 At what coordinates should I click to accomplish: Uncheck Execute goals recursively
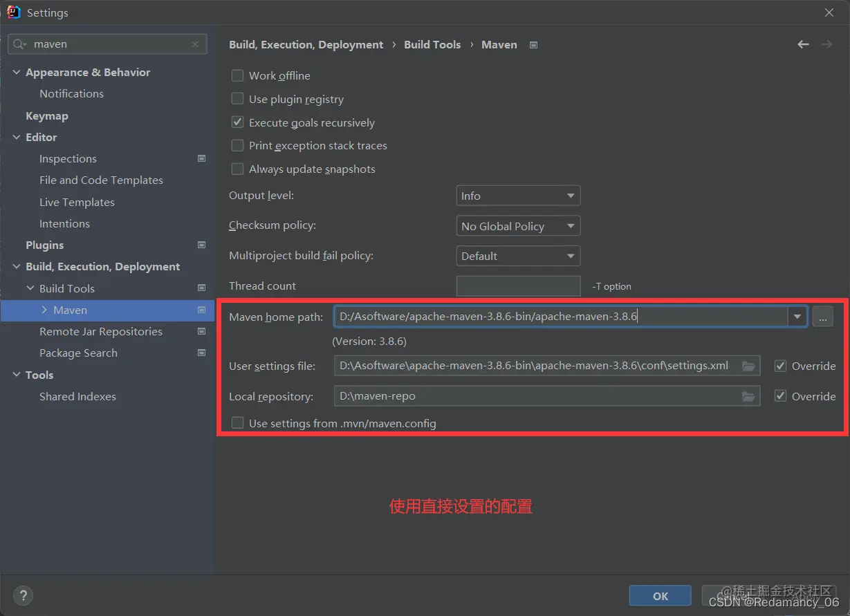pos(237,122)
